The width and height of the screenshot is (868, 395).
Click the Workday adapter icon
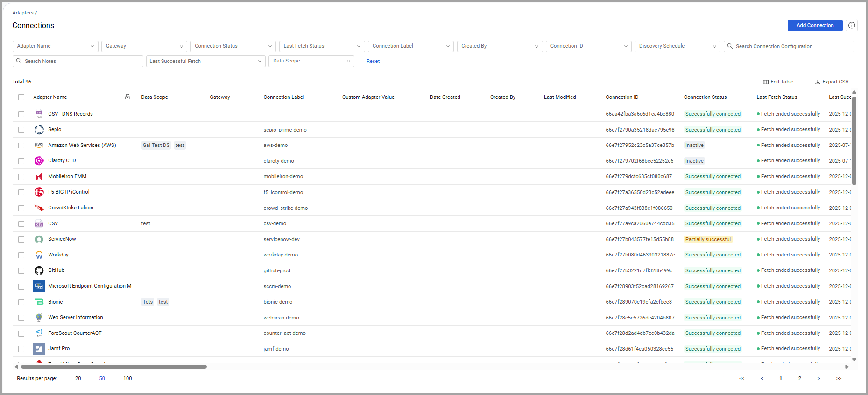point(39,255)
